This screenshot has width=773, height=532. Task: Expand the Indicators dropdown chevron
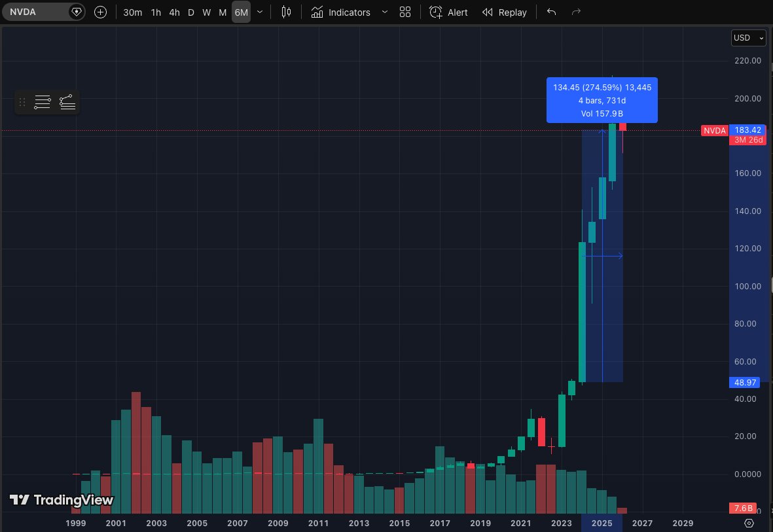384,12
